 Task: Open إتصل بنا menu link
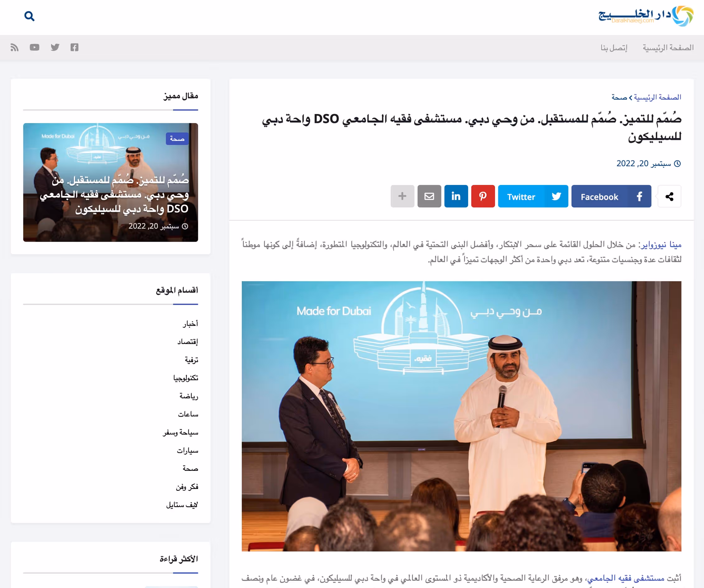click(613, 48)
